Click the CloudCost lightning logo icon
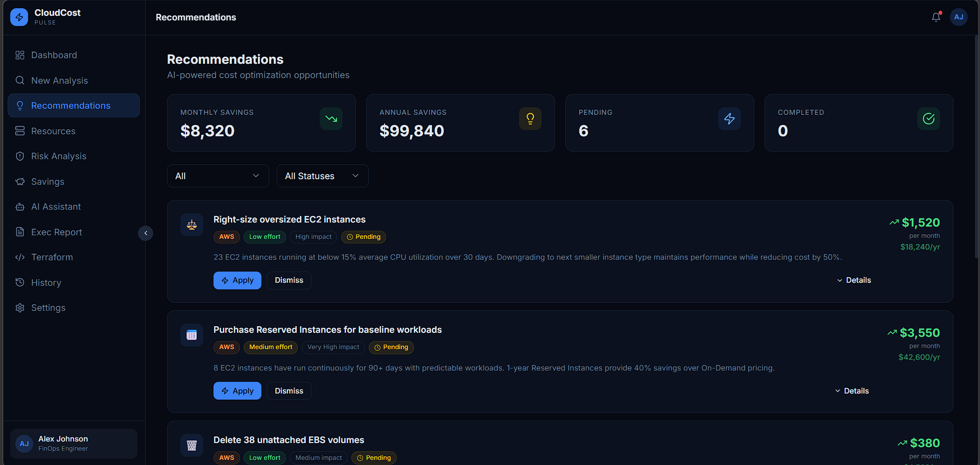980x465 pixels. point(19,17)
